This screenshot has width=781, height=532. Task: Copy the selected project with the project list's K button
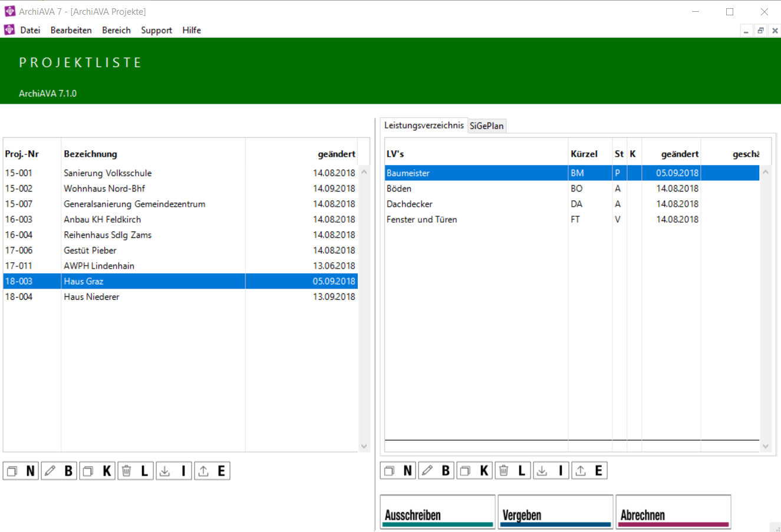pyautogui.click(x=97, y=471)
